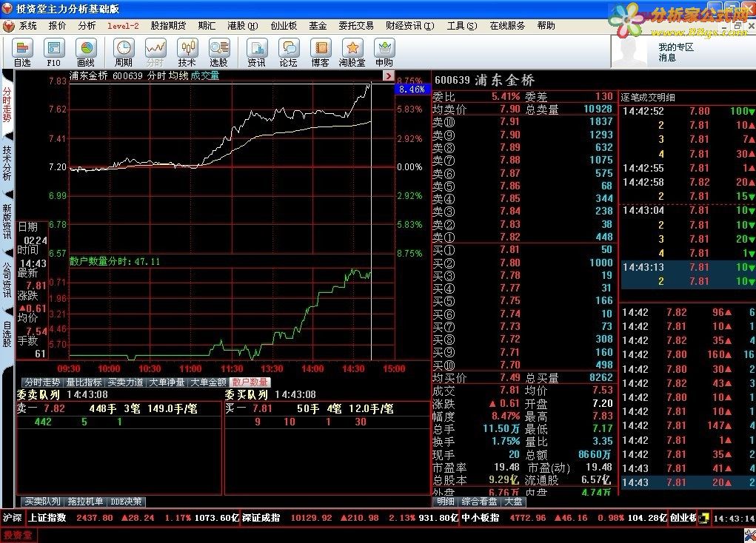
Task: Open the 技术 indicators icon
Action: (187, 53)
